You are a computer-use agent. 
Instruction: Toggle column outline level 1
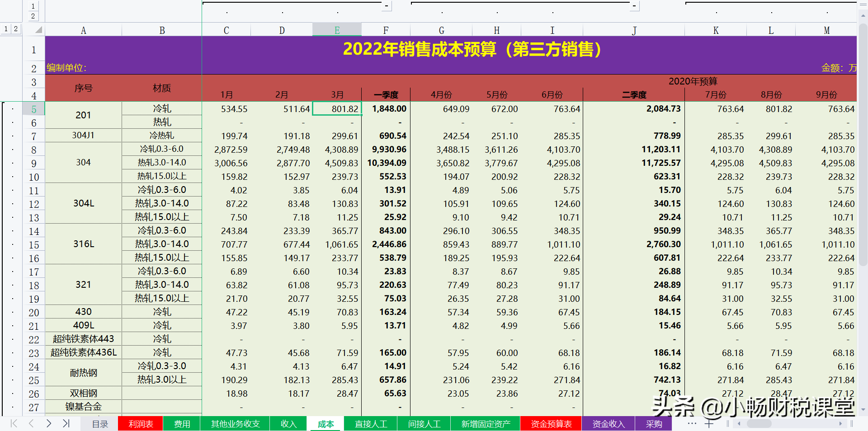(x=33, y=6)
